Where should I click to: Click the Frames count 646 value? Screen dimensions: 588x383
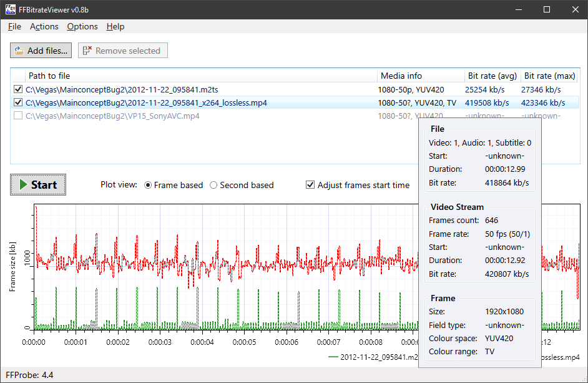click(x=492, y=221)
